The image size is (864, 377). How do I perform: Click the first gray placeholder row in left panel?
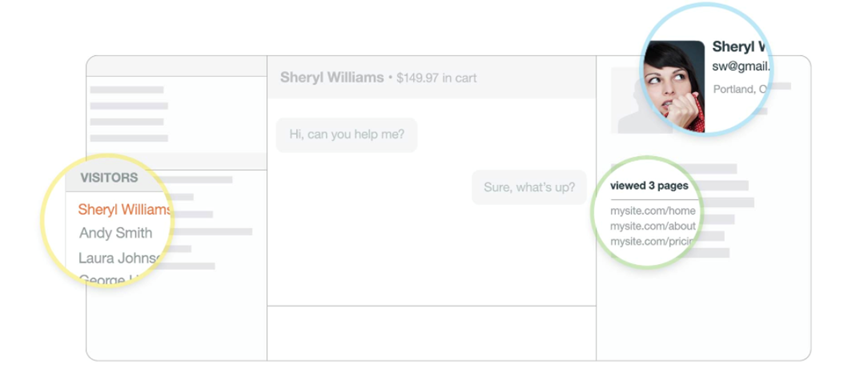pyautogui.click(x=127, y=90)
